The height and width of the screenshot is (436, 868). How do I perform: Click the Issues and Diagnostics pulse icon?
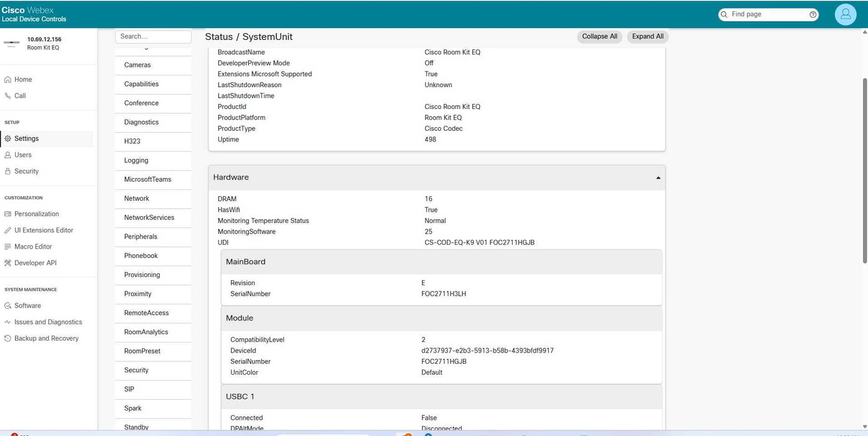click(7, 322)
